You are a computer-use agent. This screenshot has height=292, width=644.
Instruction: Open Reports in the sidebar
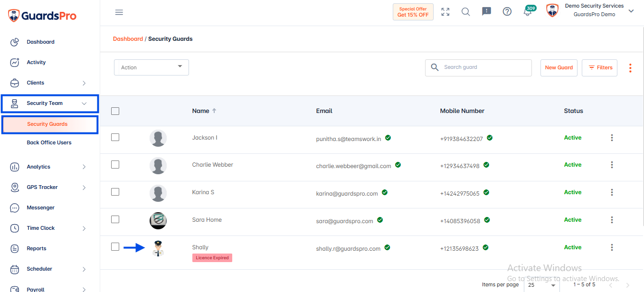click(x=37, y=248)
